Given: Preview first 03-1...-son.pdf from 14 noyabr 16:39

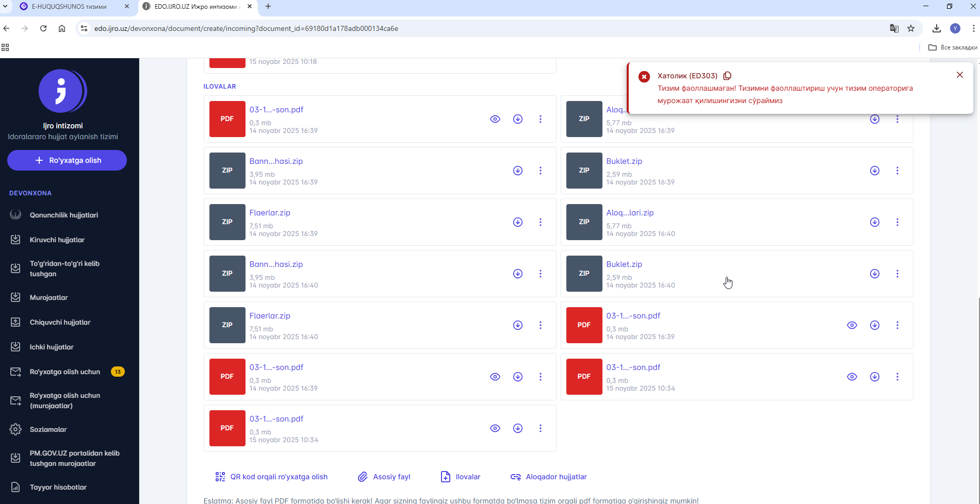Looking at the screenshot, I should [x=495, y=119].
